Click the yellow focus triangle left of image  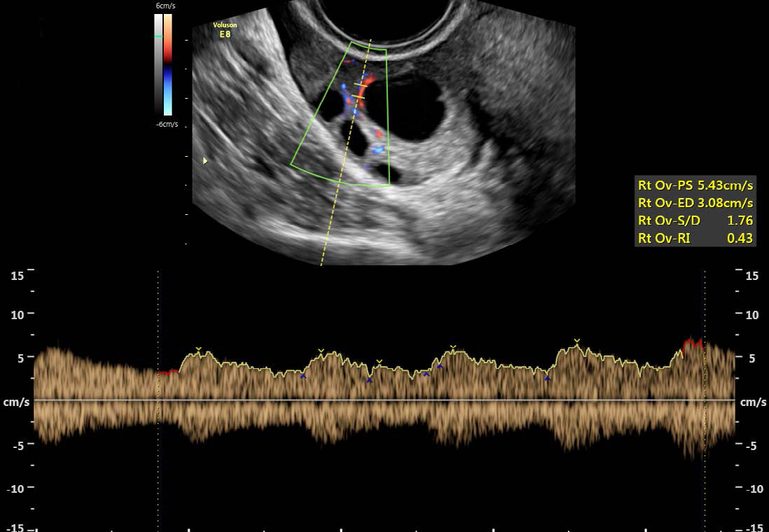205,160
